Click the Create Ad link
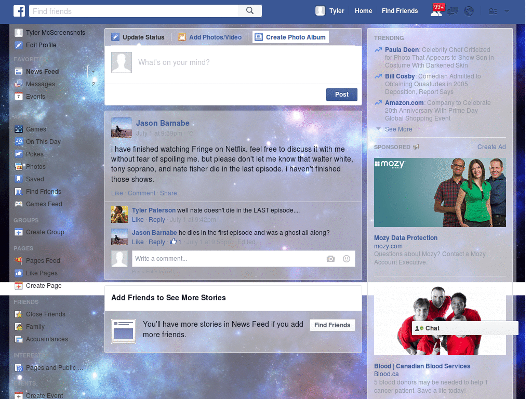The width and height of the screenshot is (532, 399). click(491, 147)
